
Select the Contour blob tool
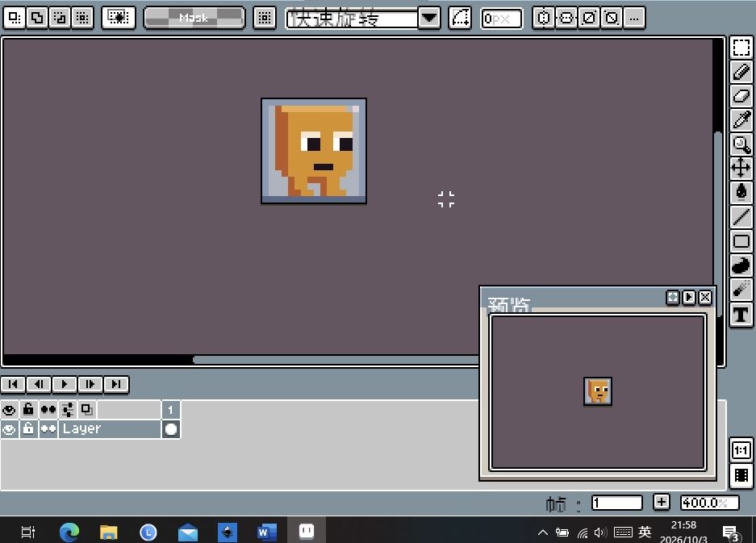pos(741,265)
